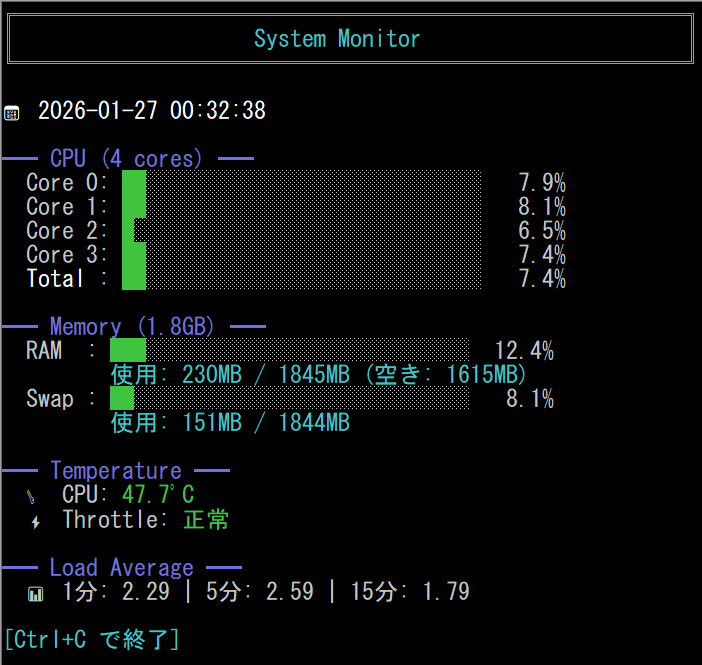Click the Core 1 usage bar
The width and height of the screenshot is (702, 665).
[302, 206]
